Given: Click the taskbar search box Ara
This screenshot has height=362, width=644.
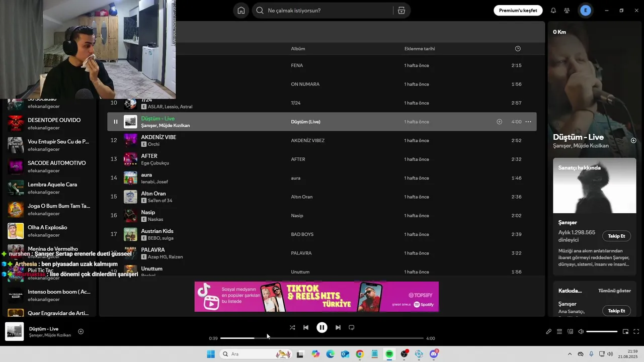Looking at the screenshot, I should (x=257, y=354).
